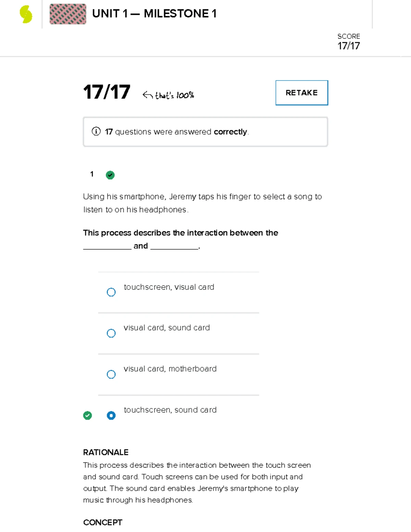Viewport: 411px width, 532px height.
Task: Click the RETAKE button
Action: tap(301, 93)
